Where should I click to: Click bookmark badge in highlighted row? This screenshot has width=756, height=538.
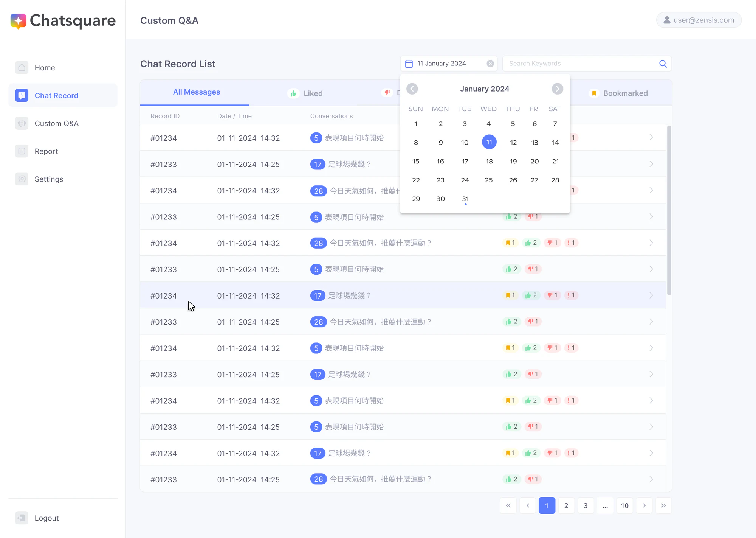[x=510, y=295]
